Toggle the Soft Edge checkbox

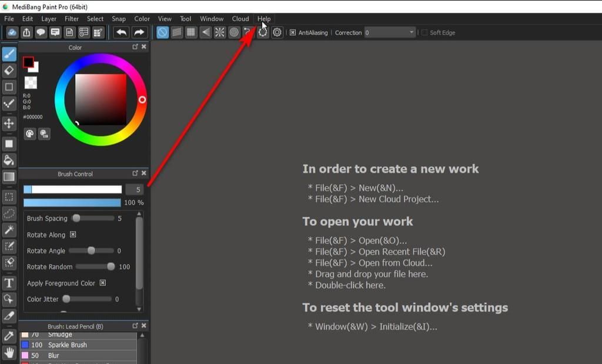click(x=424, y=33)
